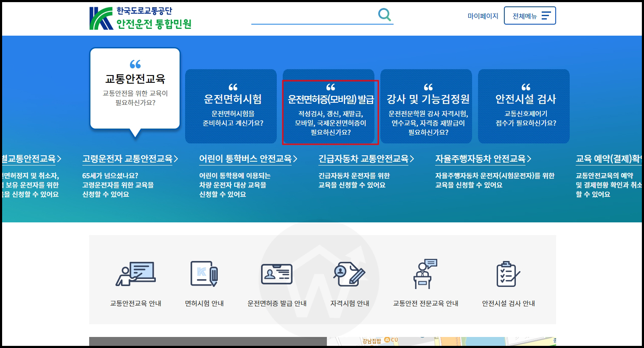
Task: Open 자격시험 안내 via the pencil icon
Action: [x=349, y=274]
